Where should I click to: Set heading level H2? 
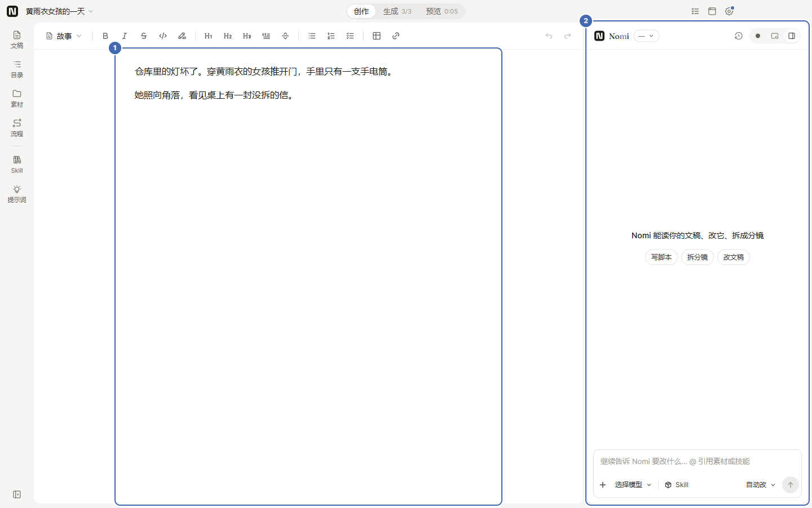coord(228,36)
